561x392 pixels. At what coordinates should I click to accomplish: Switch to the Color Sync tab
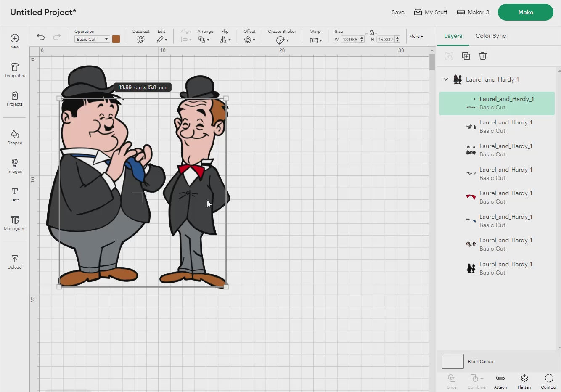point(491,36)
